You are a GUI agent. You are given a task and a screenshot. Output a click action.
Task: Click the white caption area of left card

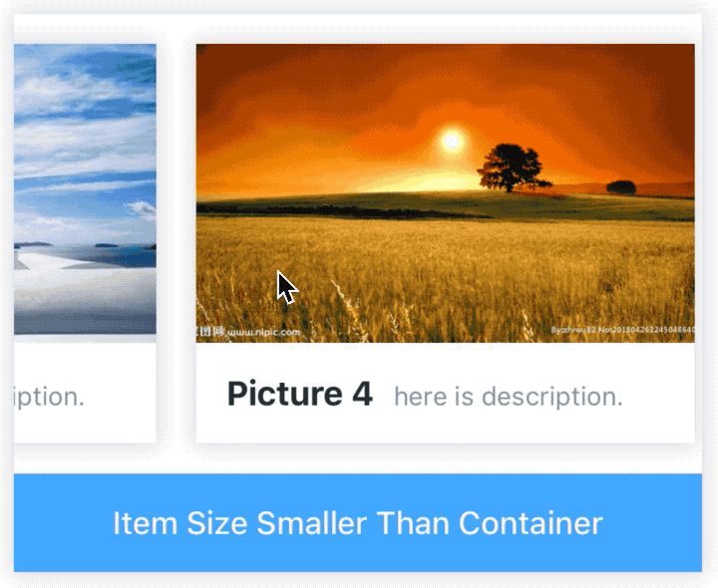click(x=85, y=393)
